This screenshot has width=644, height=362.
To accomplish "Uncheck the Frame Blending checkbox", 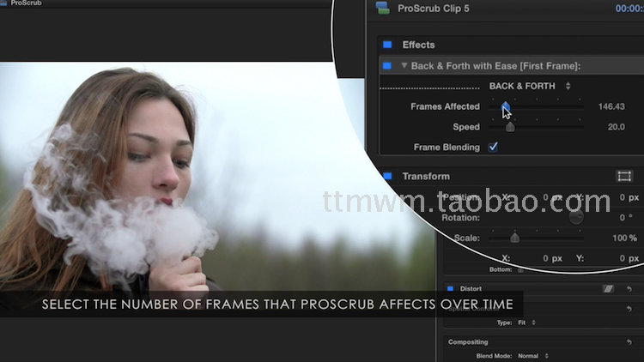I will pyautogui.click(x=493, y=147).
